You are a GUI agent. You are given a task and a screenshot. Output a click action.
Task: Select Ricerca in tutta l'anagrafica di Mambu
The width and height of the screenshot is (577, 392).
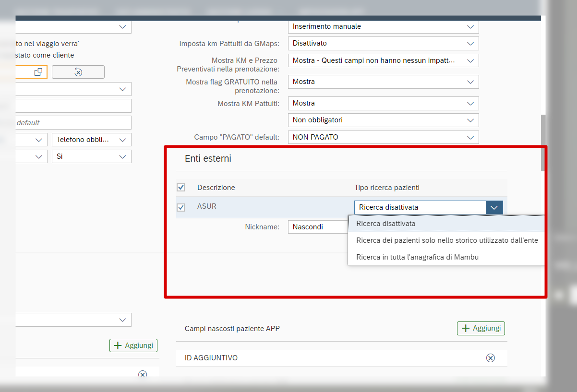[417, 257]
